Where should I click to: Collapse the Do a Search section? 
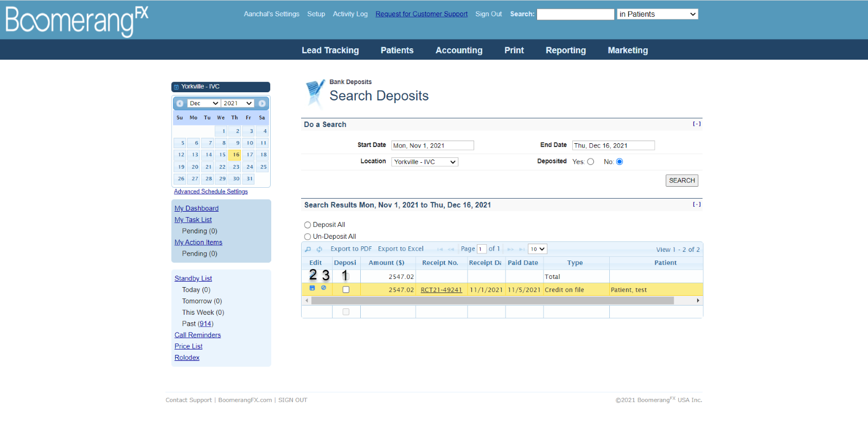pos(697,124)
